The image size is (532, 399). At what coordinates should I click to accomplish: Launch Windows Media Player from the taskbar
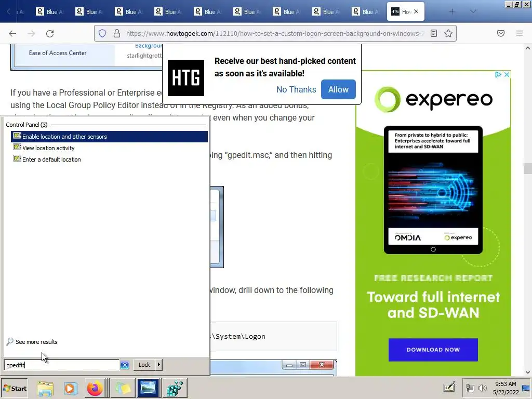[x=70, y=389]
